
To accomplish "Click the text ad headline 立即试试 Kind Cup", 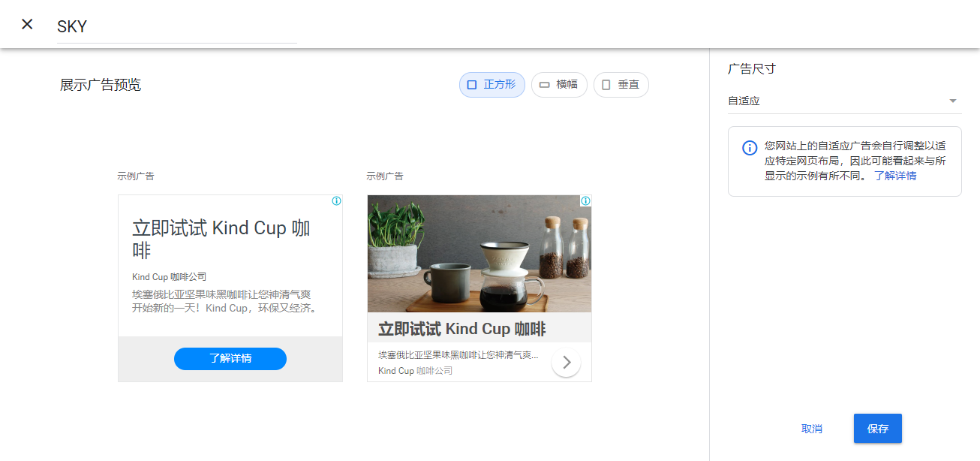I will [x=221, y=239].
